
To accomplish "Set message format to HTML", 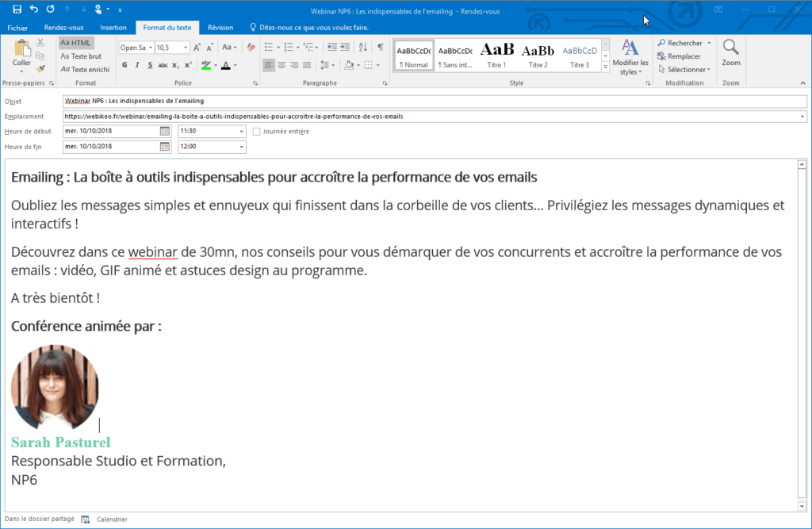I will tap(76, 43).
